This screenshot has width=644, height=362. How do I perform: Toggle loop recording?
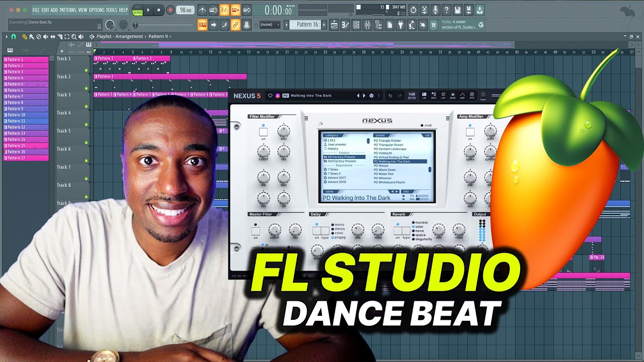247,10
